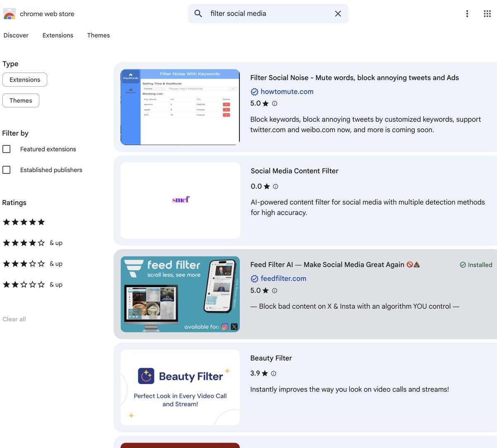The image size is (497, 448).
Task: Click rating info icon for Beauty Filter
Action: tap(274, 373)
